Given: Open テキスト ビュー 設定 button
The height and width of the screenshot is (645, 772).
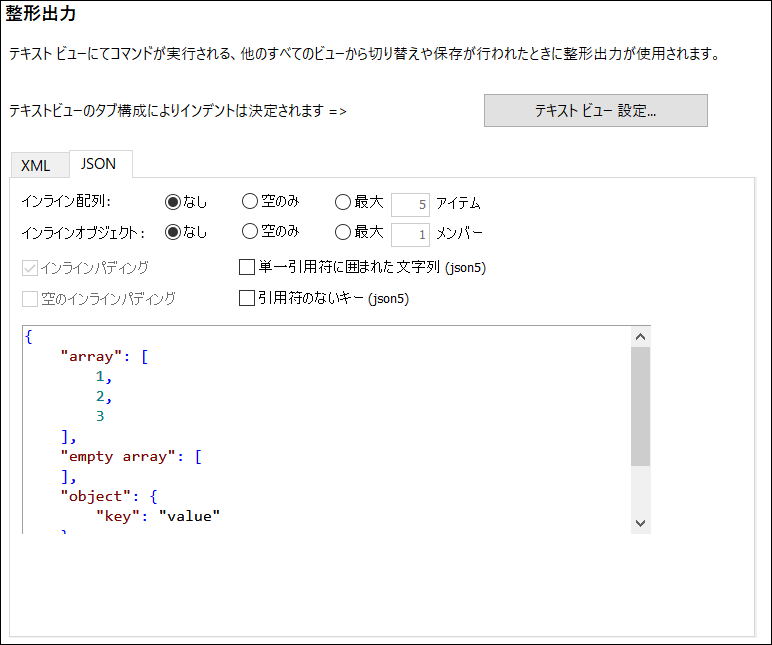Looking at the screenshot, I should point(595,111).
